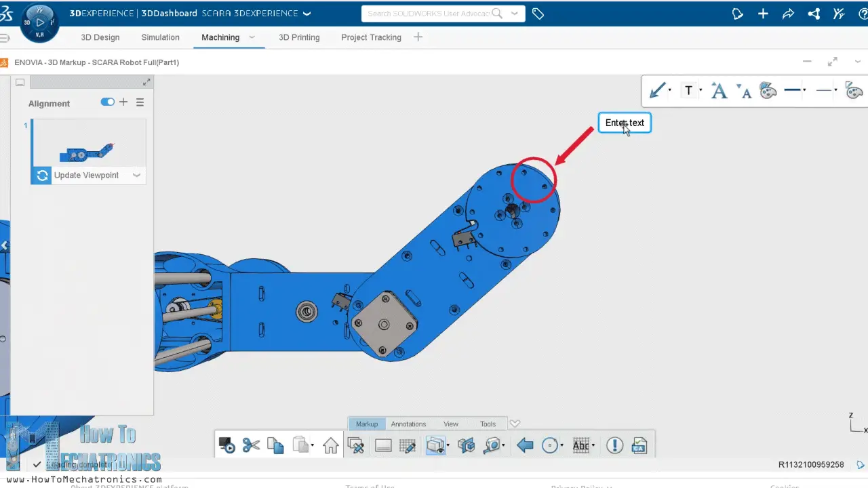
Task: Open the spell check Abc tool
Action: [x=580, y=445]
